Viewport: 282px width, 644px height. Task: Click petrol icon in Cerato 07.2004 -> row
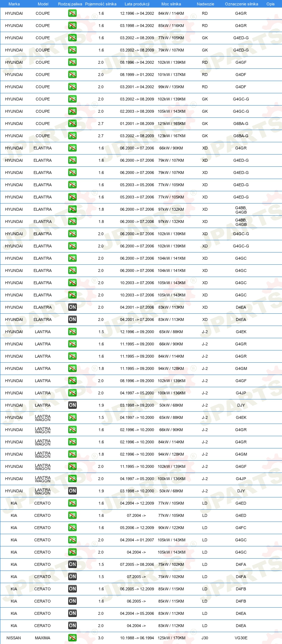pyautogui.click(x=72, y=515)
